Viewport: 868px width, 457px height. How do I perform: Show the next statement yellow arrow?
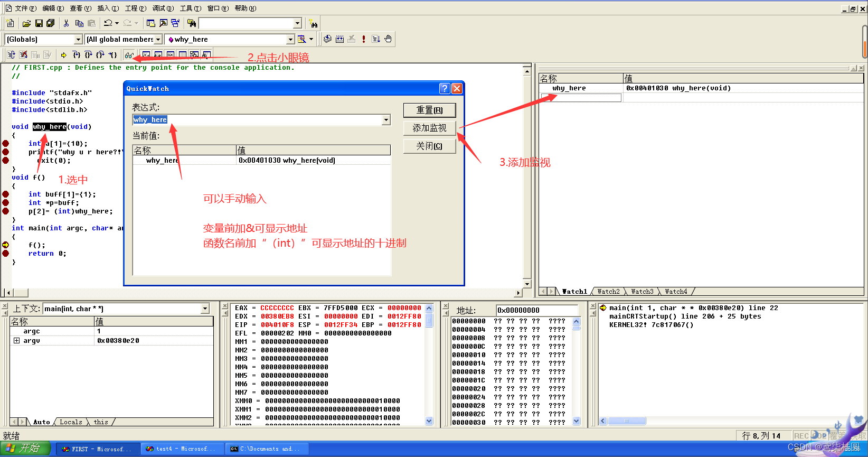(x=64, y=54)
